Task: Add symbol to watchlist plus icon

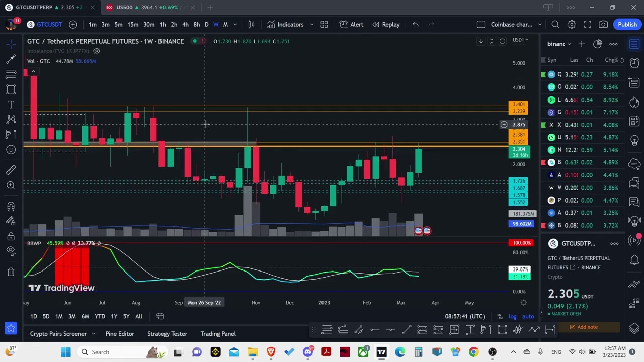Action: (x=582, y=44)
